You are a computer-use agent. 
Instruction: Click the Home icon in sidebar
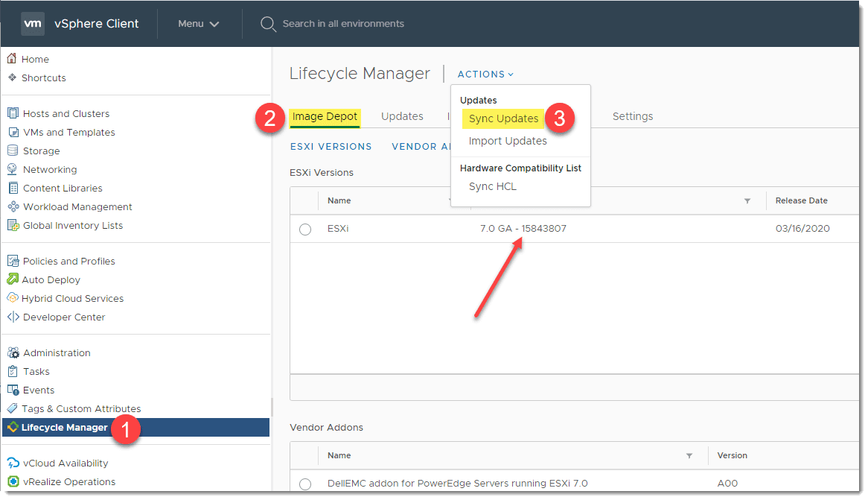point(12,59)
